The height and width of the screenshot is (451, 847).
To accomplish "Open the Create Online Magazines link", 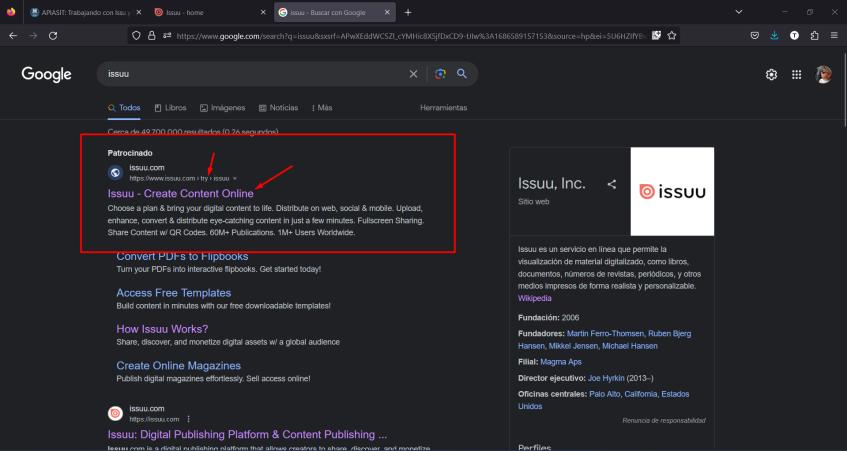I will (x=178, y=366).
